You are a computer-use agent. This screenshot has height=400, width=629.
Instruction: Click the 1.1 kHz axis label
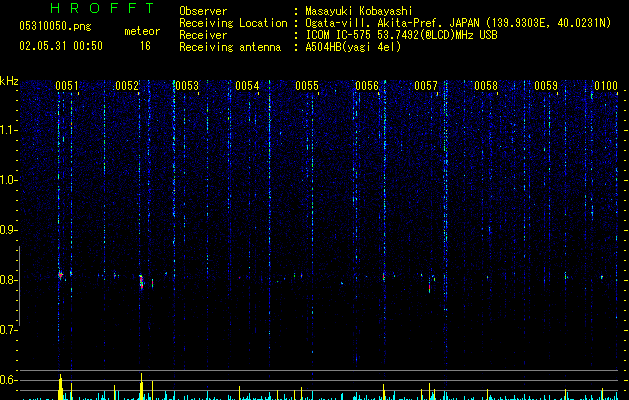(9, 130)
